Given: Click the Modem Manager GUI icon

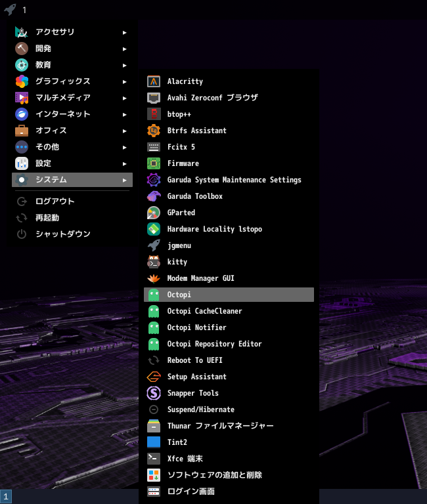Looking at the screenshot, I should click(154, 278).
